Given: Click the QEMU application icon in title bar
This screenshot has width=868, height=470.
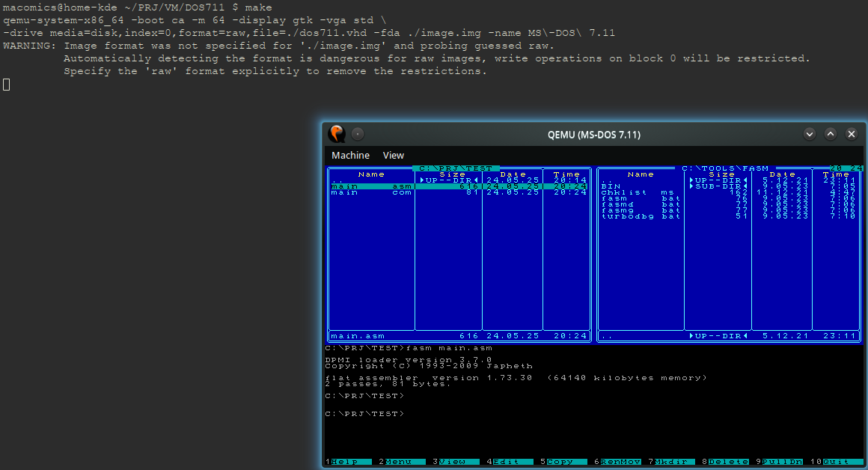Looking at the screenshot, I should pos(337,134).
